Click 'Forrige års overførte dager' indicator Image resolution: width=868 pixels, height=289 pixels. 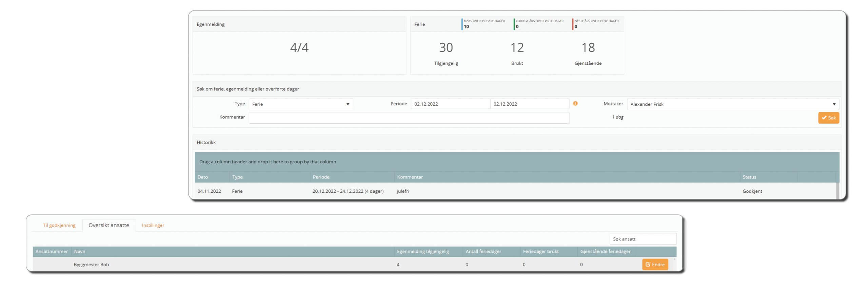coord(539,24)
